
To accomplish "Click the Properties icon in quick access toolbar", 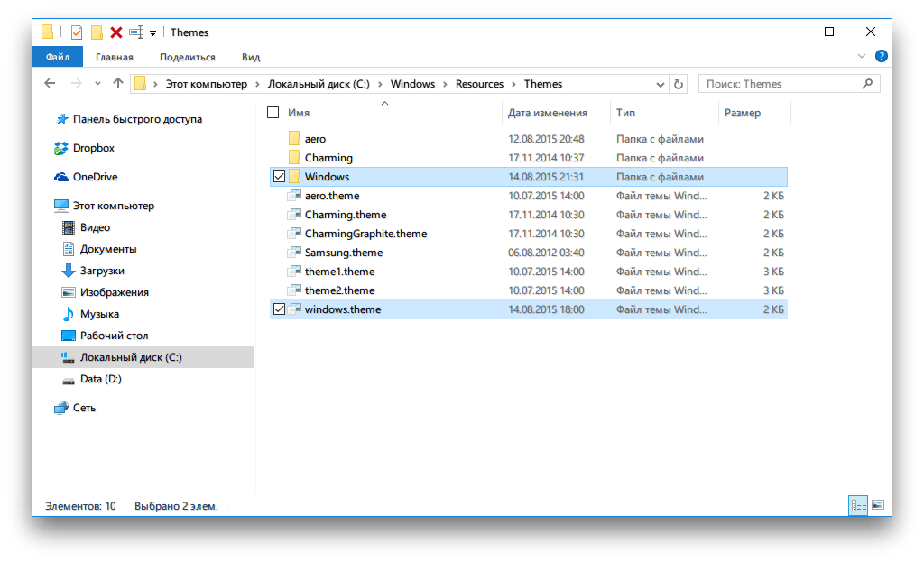I will pyautogui.click(x=77, y=32).
